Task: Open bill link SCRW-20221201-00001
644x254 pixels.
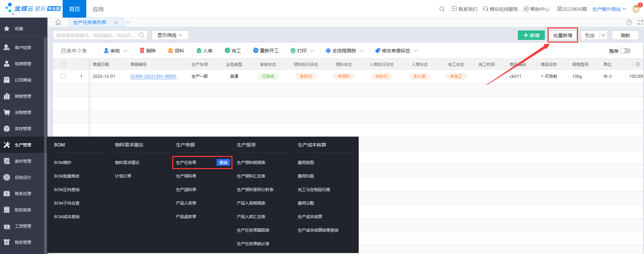Action: [x=153, y=76]
